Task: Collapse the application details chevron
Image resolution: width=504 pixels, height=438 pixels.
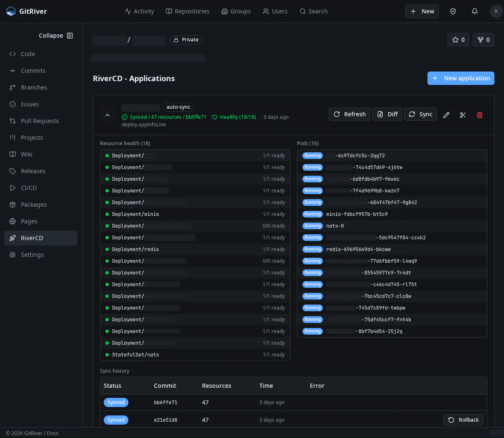Action: 107,115
